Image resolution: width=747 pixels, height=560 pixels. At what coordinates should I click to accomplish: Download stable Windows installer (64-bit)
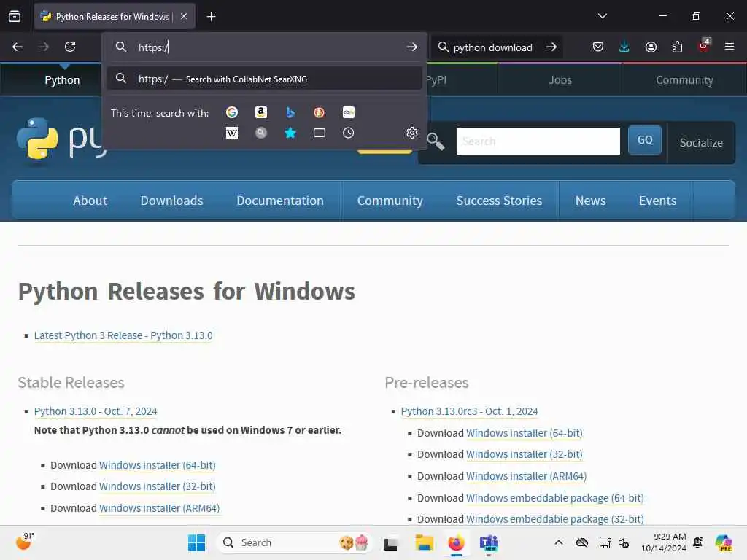(x=158, y=465)
